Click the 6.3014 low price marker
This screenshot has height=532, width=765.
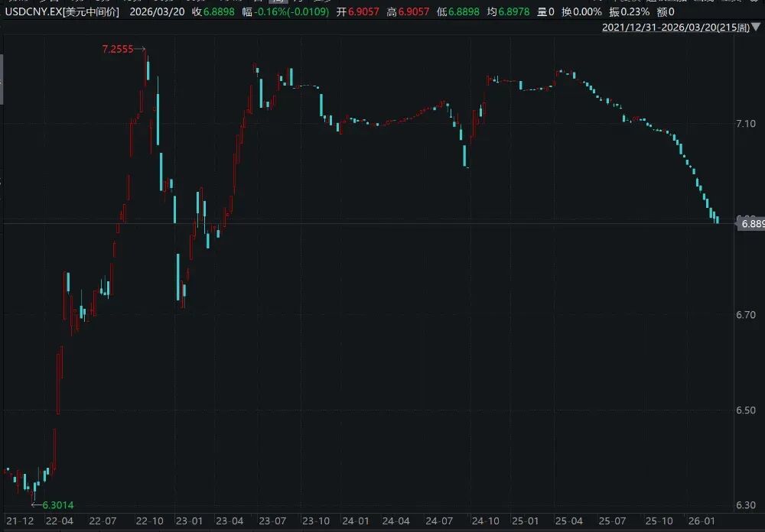coord(58,505)
